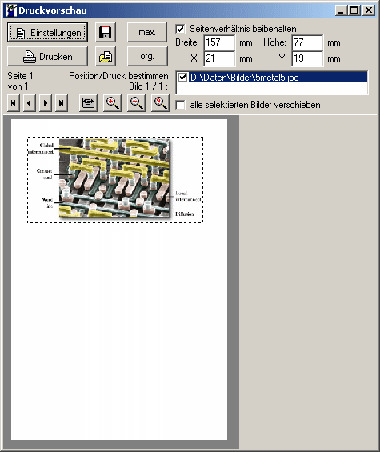Click the page layout icon before the magnifiers
The image size is (380, 452).
point(88,103)
